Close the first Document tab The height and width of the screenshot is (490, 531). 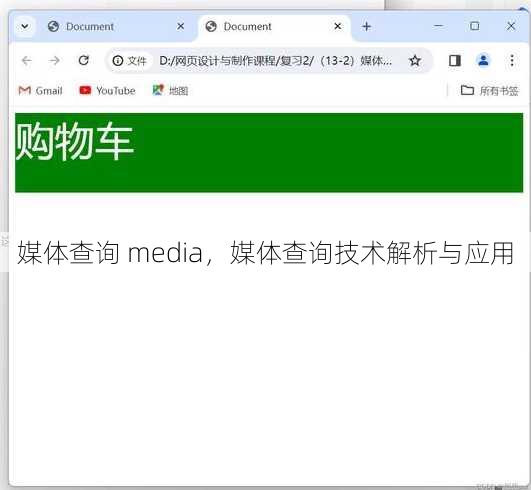coord(180,26)
